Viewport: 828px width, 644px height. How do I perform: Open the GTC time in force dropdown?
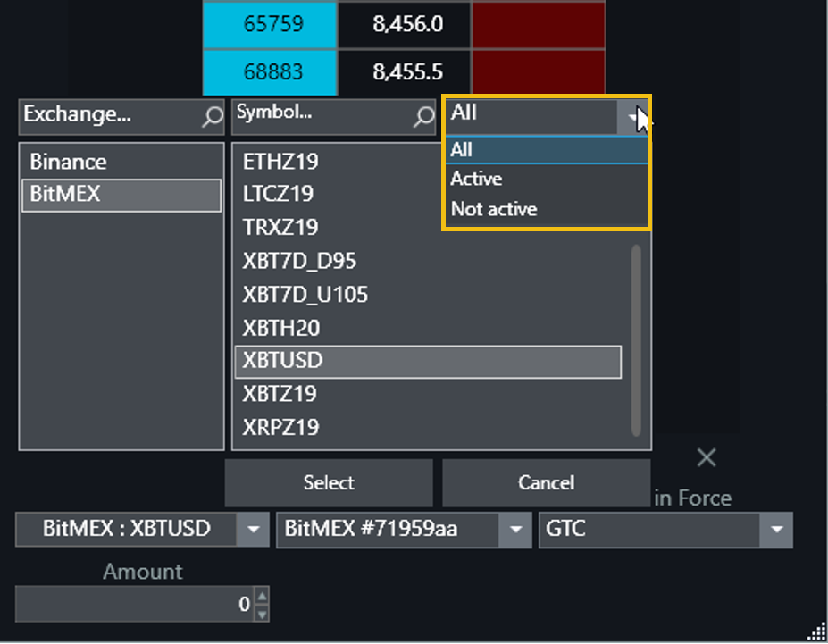(665, 529)
